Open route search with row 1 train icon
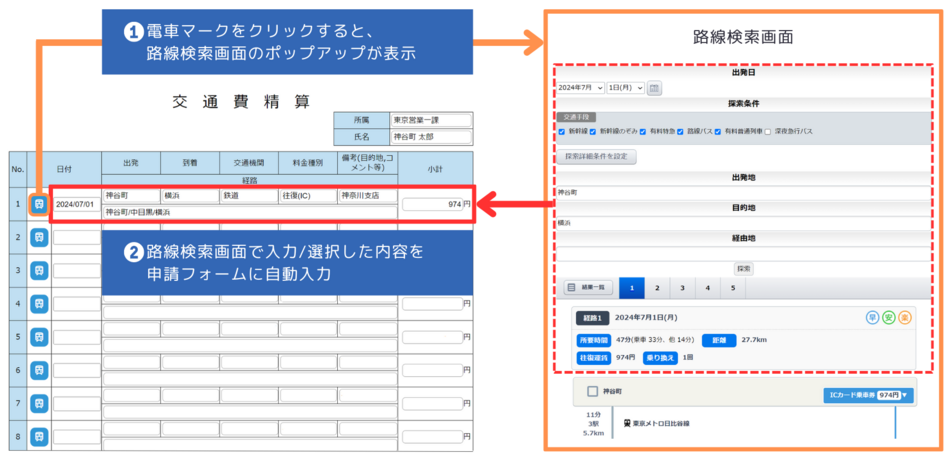The image size is (950, 460). pos(39,204)
